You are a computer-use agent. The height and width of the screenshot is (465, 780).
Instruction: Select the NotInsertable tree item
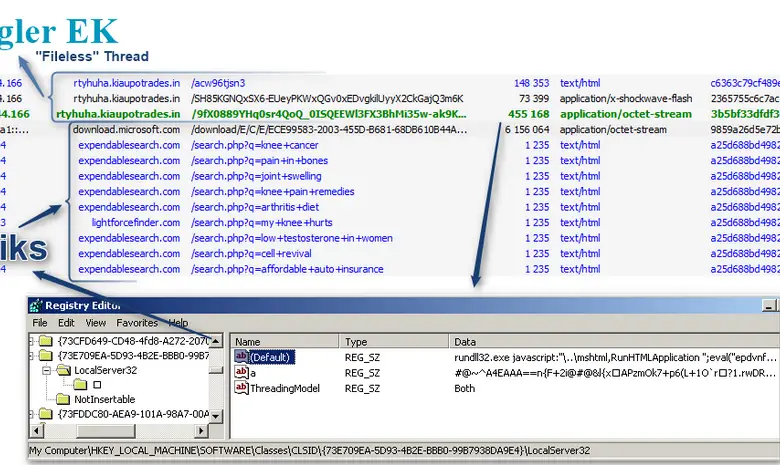[104, 399]
